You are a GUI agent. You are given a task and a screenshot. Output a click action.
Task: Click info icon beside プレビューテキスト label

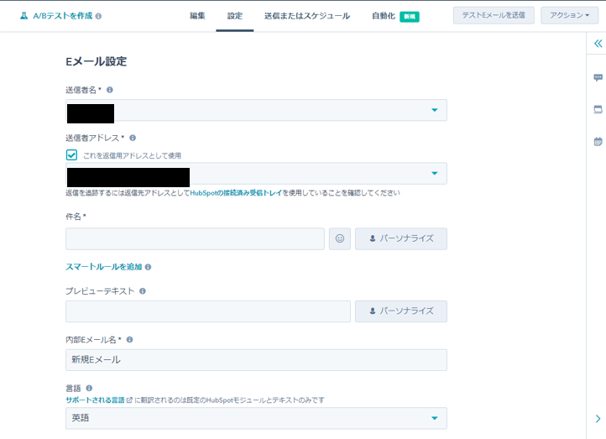[143, 291]
